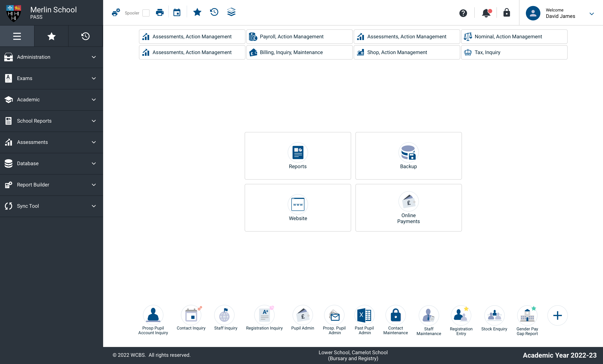Screen dimensions: 603x364
Task: Open Payroll, Action Management shortcut
Action: 299,36
